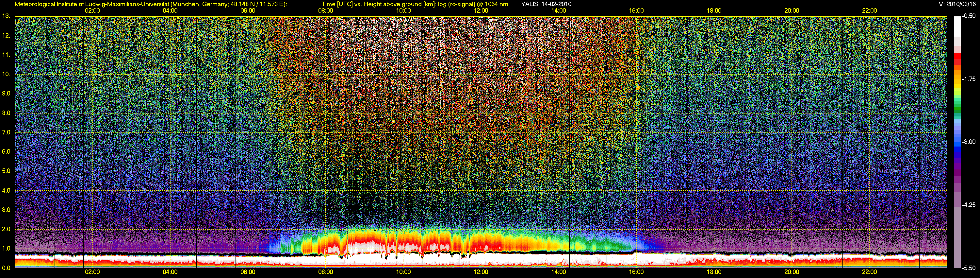Click the 18:00 label on top axis

[714, 11]
